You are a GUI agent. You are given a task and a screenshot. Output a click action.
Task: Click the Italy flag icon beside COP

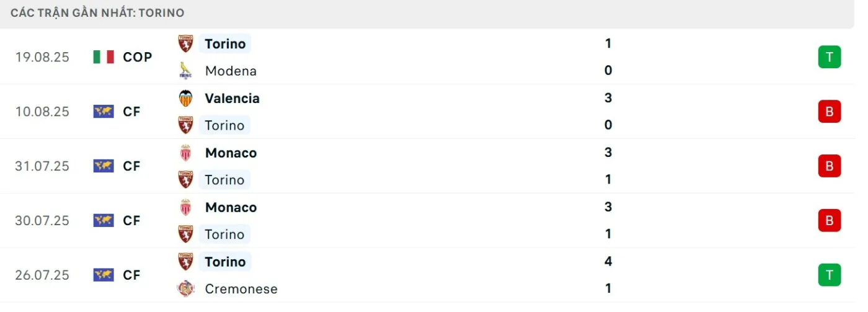(x=104, y=57)
